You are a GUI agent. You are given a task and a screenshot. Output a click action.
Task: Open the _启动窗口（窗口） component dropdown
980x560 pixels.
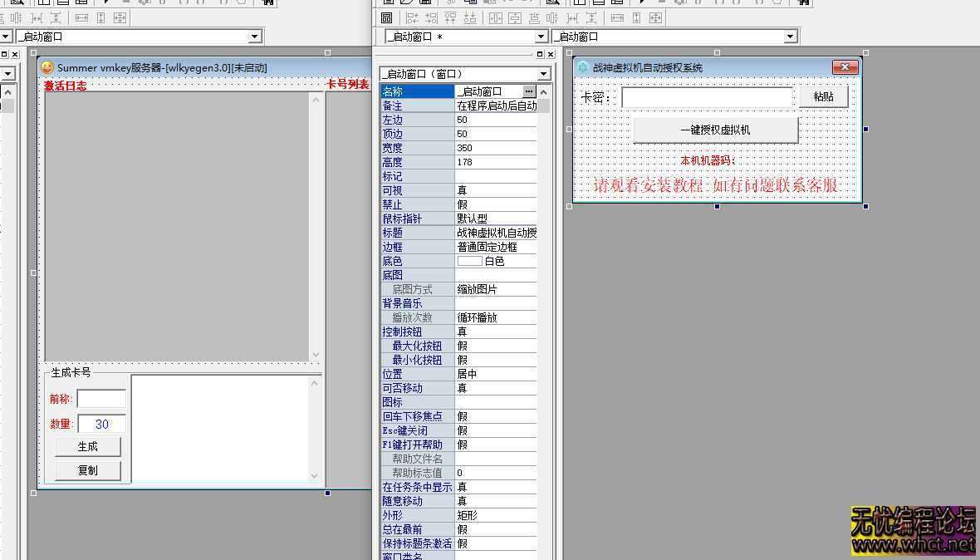point(544,74)
